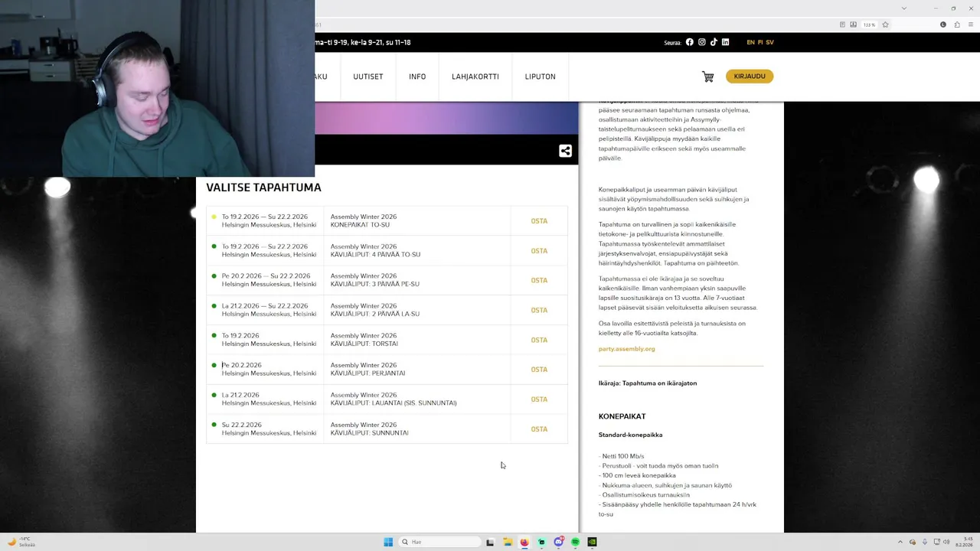Click the 'VALITSE TAPAHTUMA' heading
The image size is (980, 551).
click(x=263, y=187)
